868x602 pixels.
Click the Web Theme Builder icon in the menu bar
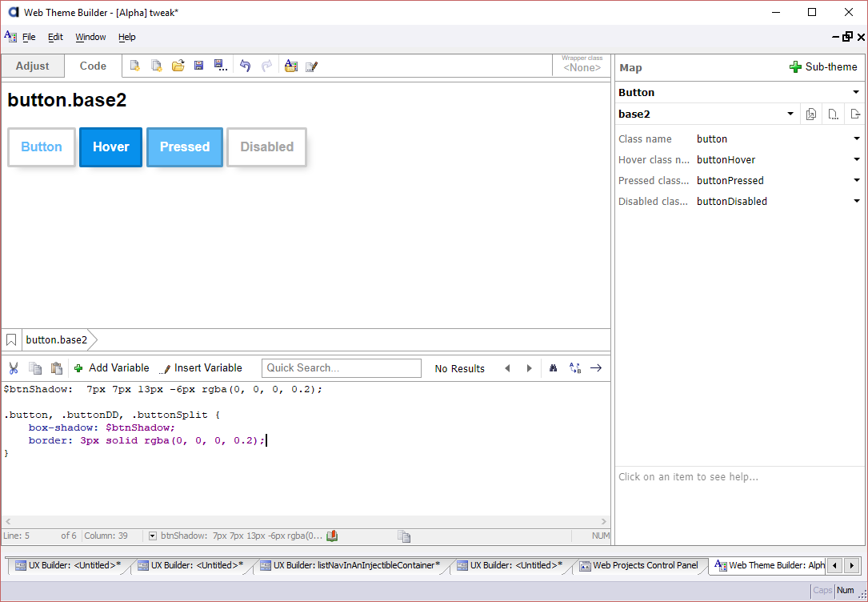coord(10,37)
